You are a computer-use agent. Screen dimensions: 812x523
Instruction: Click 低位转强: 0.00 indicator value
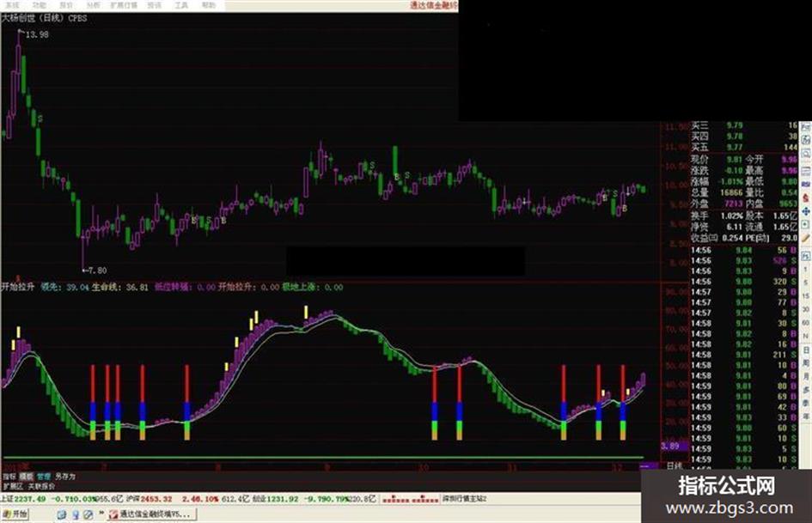[x=185, y=286]
